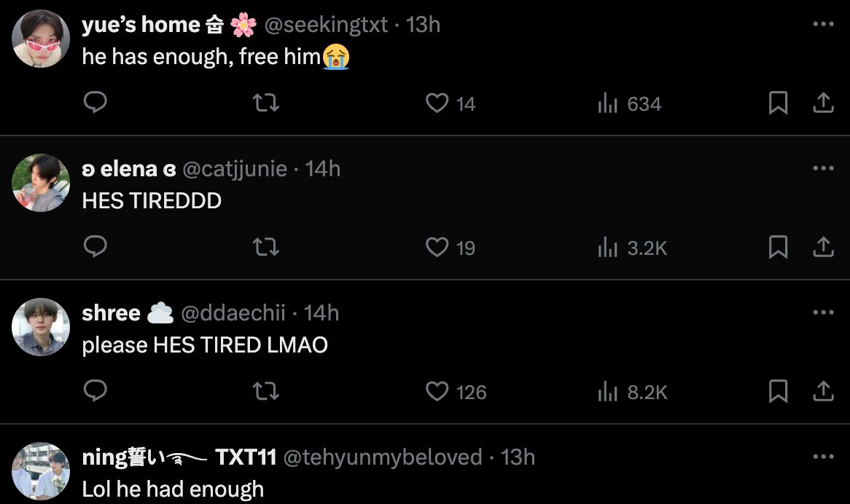Reply to 'please HES TIRED LMAO' tweet

[x=95, y=392]
